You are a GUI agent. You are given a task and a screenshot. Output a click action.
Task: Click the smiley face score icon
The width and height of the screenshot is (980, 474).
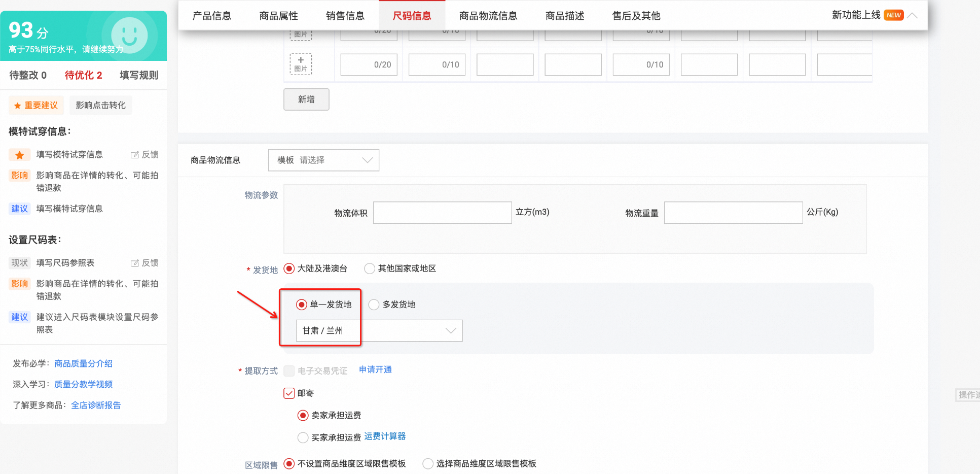point(129,36)
